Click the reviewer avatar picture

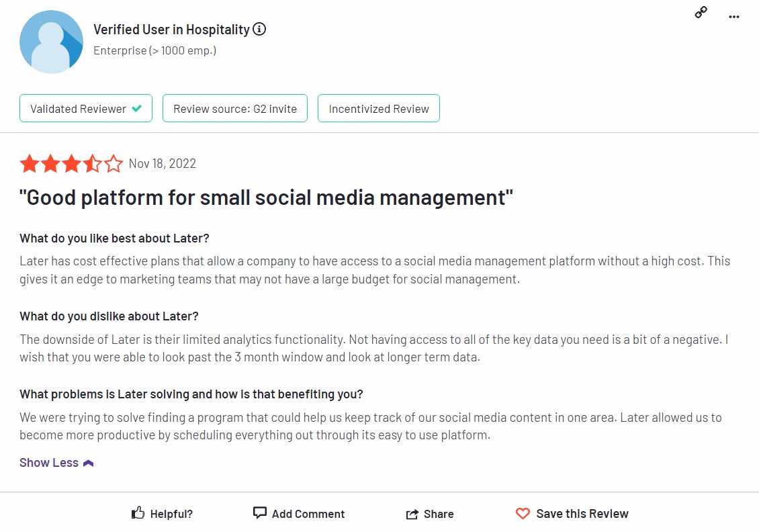tap(51, 42)
